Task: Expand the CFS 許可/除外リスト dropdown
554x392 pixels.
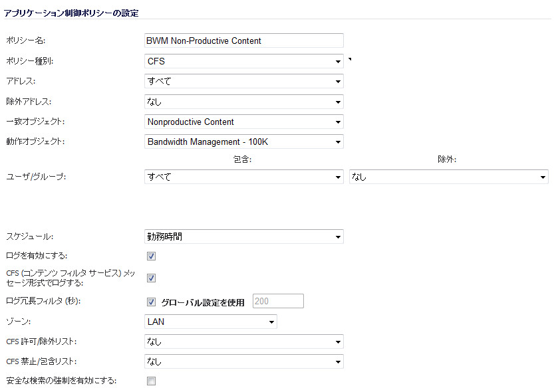Action: point(244,342)
